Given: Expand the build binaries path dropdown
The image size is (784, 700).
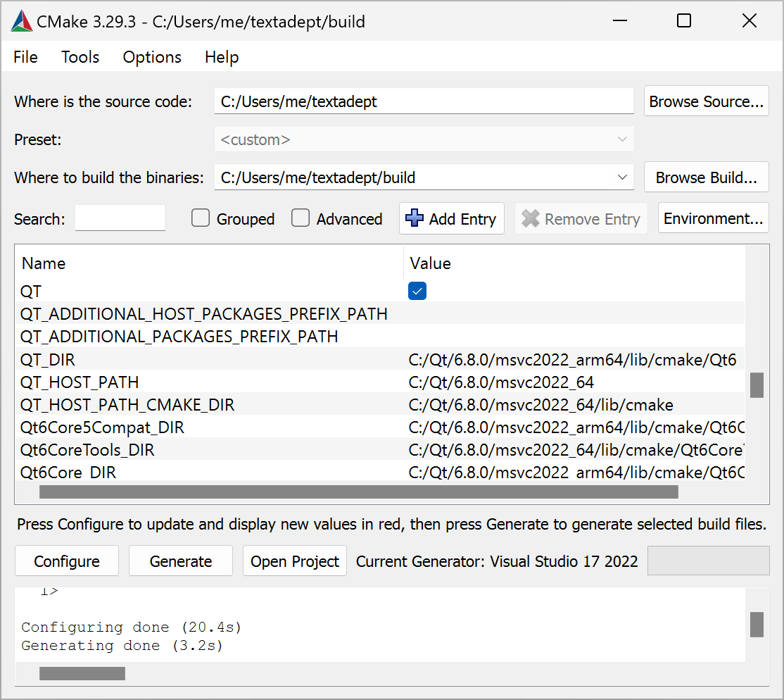Looking at the screenshot, I should 622,177.
